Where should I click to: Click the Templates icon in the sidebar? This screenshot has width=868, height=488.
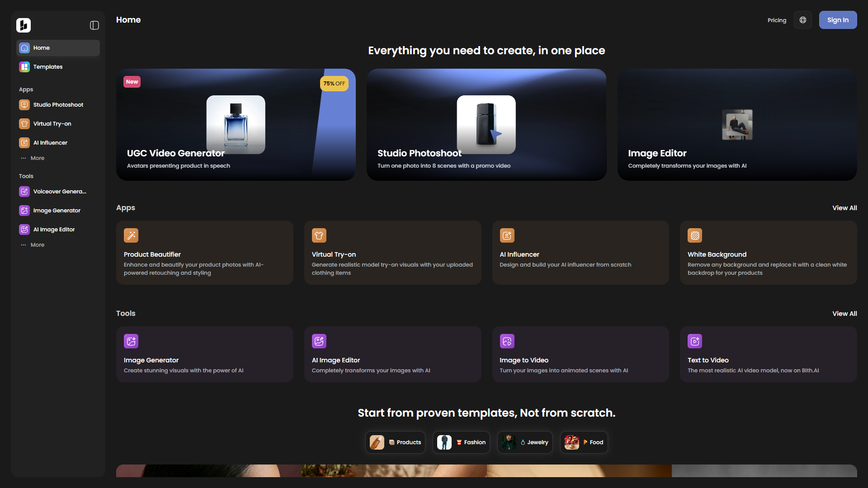[x=24, y=67]
